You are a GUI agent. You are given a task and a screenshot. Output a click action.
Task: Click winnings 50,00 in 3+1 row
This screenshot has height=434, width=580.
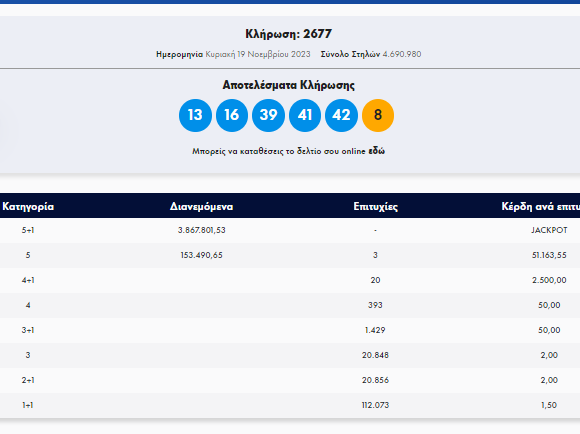(549, 330)
